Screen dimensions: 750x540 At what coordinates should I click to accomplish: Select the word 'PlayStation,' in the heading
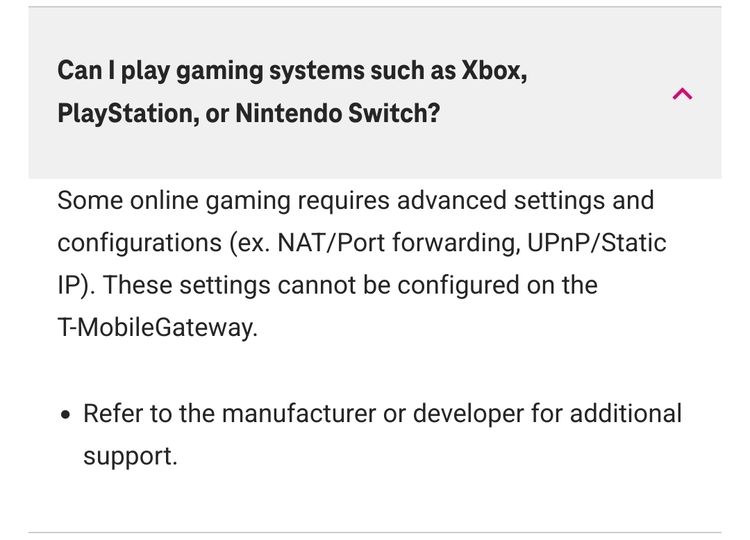coord(128,114)
